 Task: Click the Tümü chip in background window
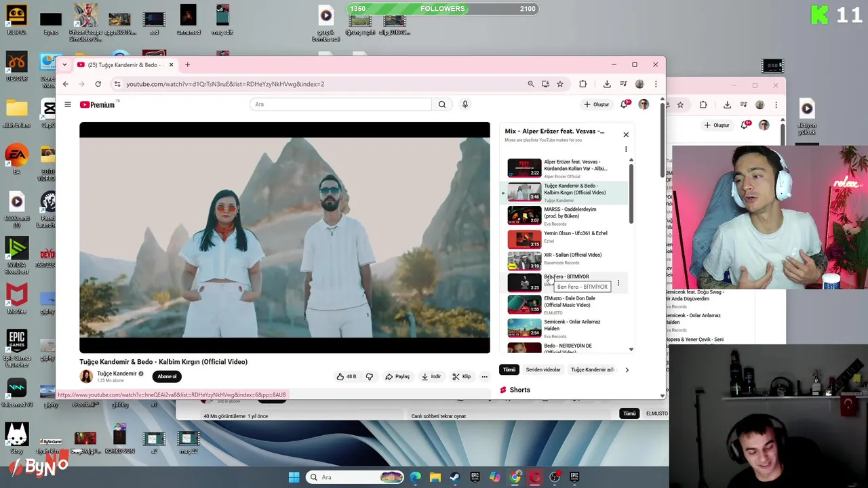pyautogui.click(x=629, y=413)
